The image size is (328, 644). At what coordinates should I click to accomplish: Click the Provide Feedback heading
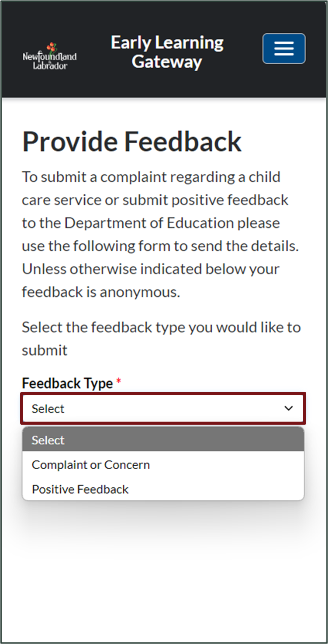tap(131, 141)
